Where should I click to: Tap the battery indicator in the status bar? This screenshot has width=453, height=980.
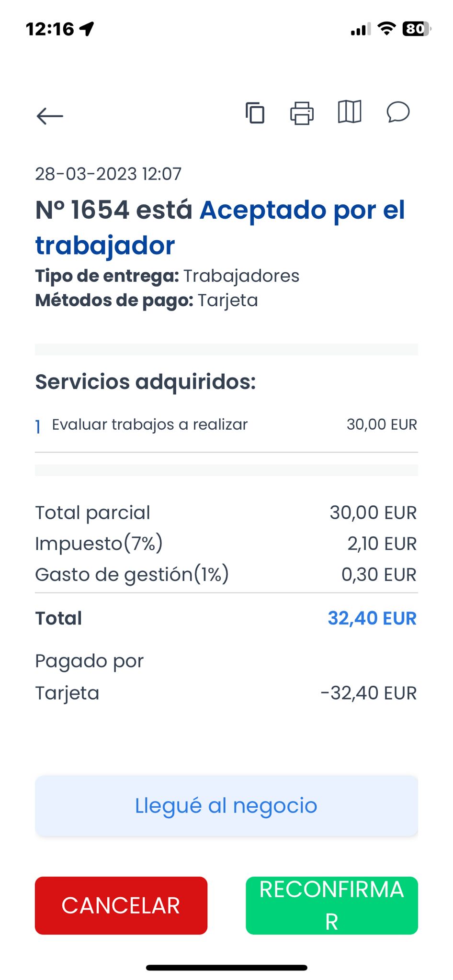[x=417, y=29]
